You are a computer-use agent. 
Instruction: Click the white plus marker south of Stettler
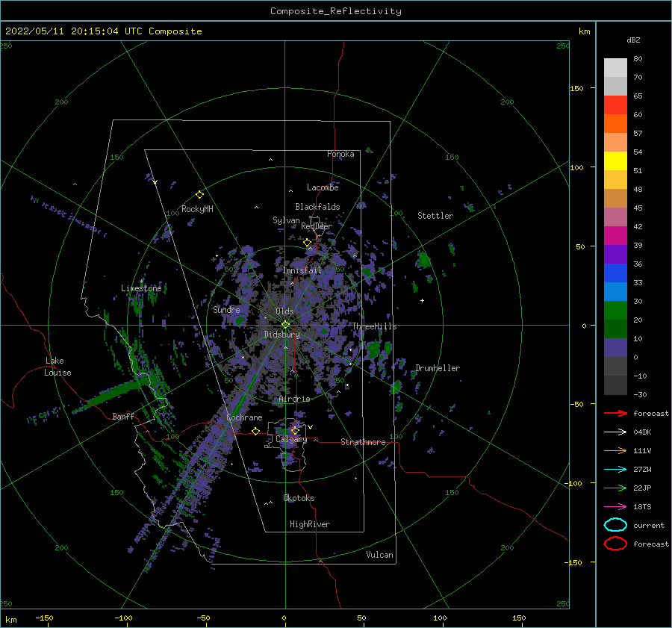422,300
